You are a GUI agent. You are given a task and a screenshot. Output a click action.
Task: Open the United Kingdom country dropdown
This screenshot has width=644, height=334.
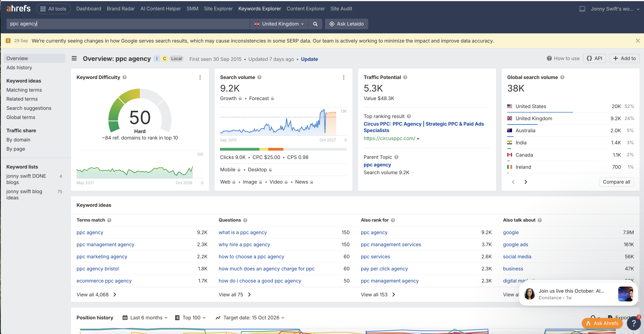coord(279,24)
